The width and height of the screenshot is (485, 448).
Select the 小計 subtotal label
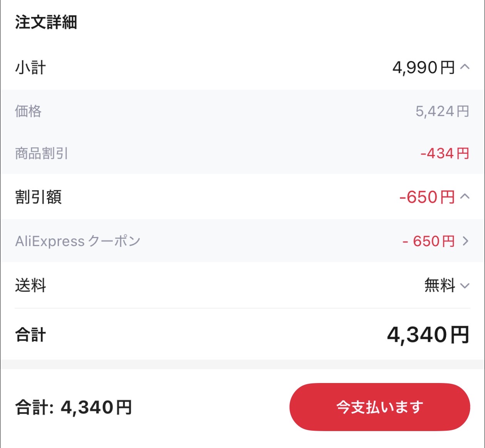30,67
